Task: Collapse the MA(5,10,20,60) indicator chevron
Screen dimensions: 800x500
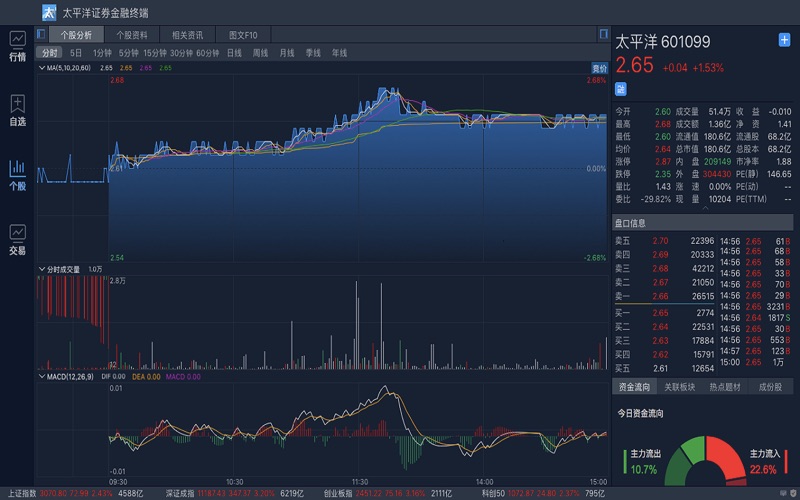Action: pyautogui.click(x=42, y=67)
